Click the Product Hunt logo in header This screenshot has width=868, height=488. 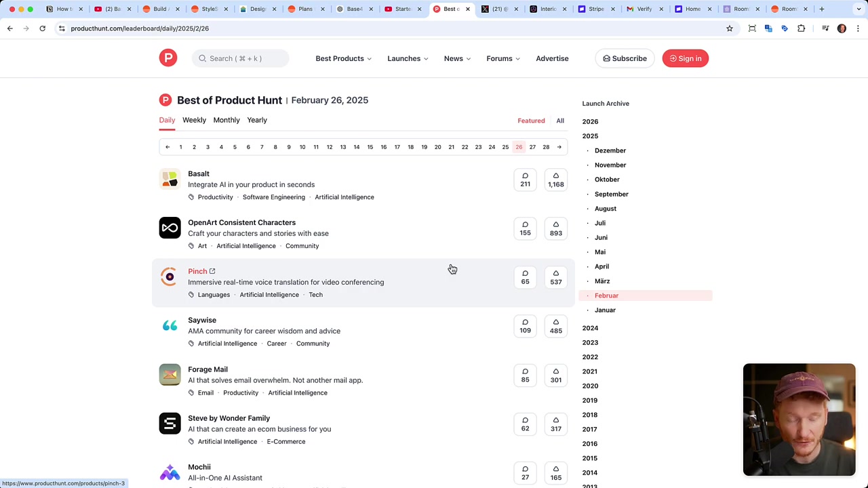coord(168,58)
